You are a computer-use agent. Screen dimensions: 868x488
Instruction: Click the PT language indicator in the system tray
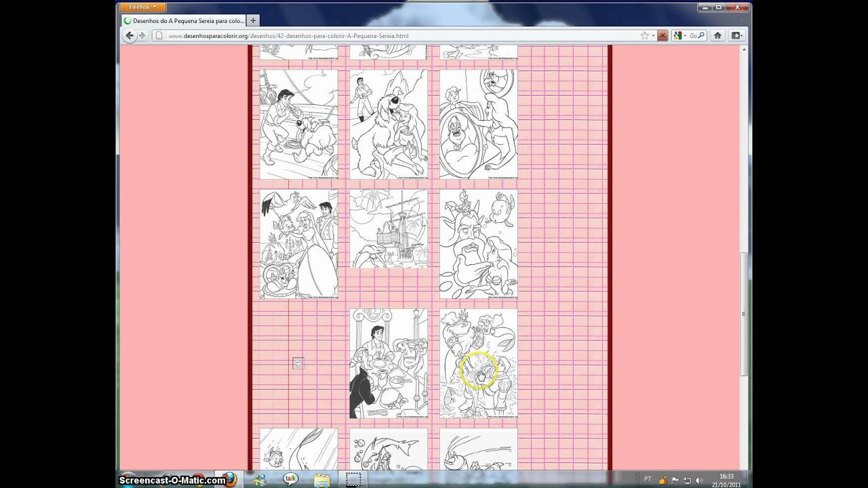[648, 479]
